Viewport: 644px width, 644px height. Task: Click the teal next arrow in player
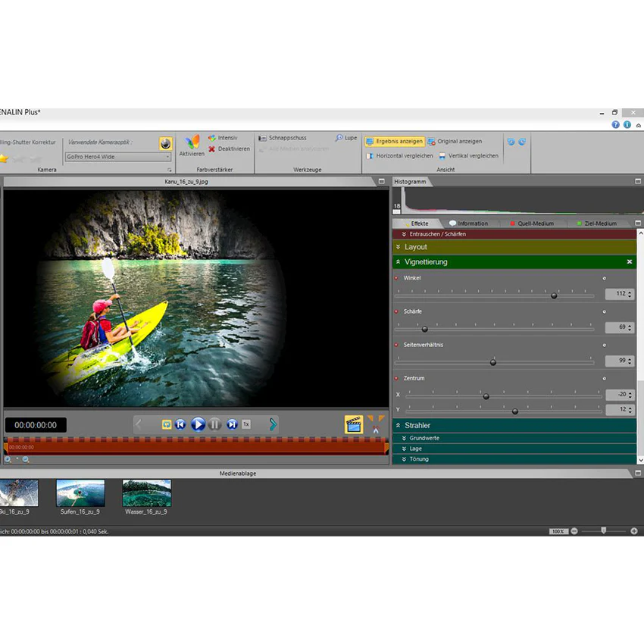(273, 424)
